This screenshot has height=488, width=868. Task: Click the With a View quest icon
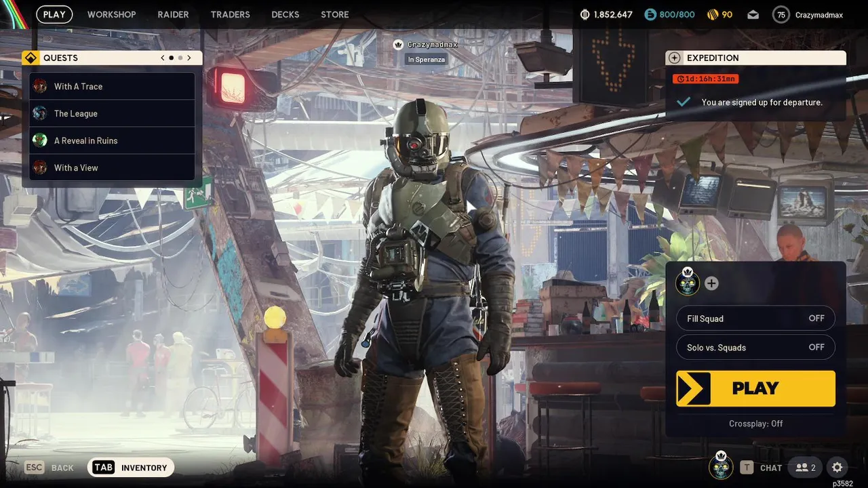[x=40, y=167]
